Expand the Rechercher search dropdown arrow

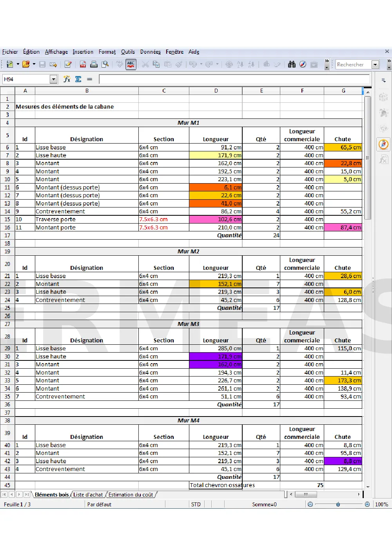pyautogui.click(x=375, y=65)
